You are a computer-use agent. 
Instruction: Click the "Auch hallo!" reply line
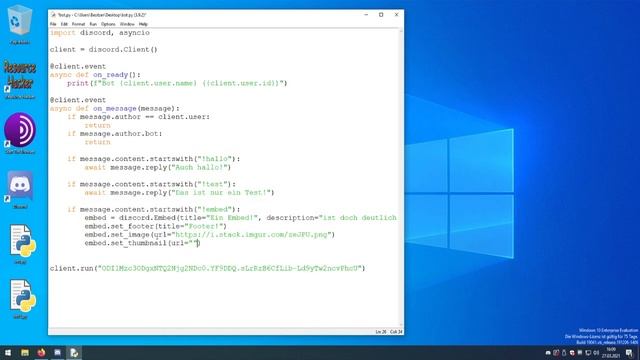[x=158, y=167]
